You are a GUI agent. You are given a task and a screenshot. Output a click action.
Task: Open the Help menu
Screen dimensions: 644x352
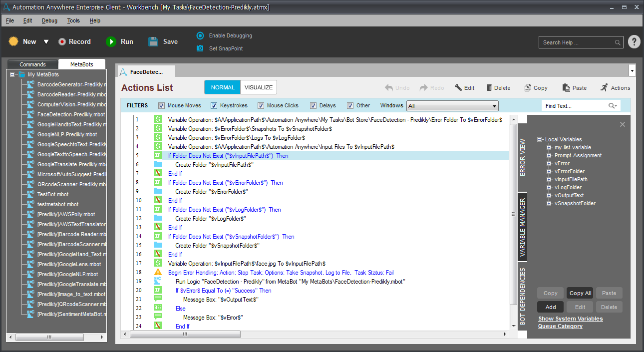pos(95,20)
